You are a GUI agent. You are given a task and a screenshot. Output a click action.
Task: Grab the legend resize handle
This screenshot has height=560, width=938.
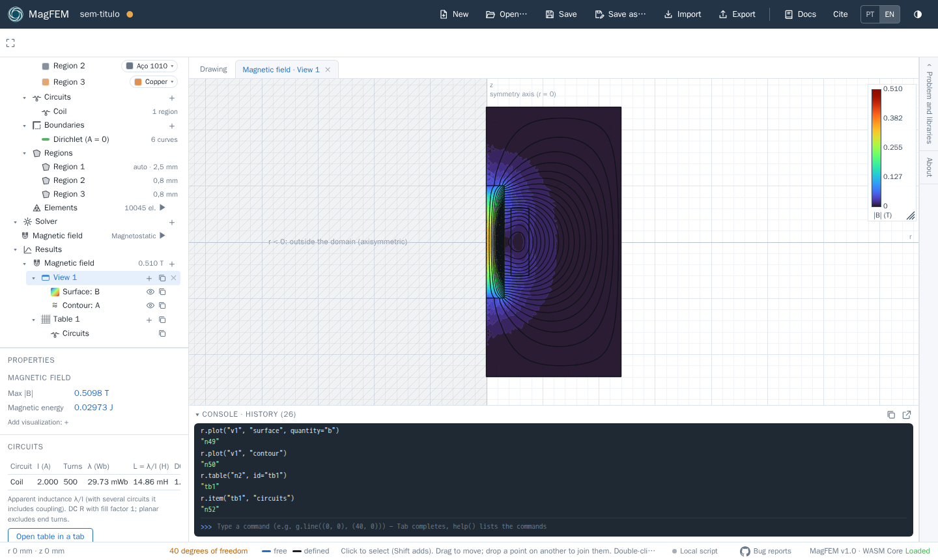(911, 216)
